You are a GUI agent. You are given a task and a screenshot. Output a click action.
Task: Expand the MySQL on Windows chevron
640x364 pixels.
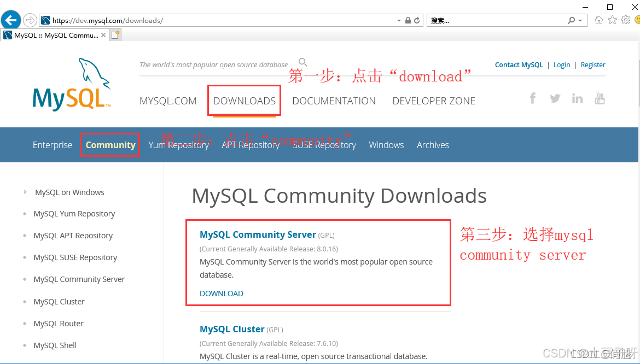coord(25,192)
